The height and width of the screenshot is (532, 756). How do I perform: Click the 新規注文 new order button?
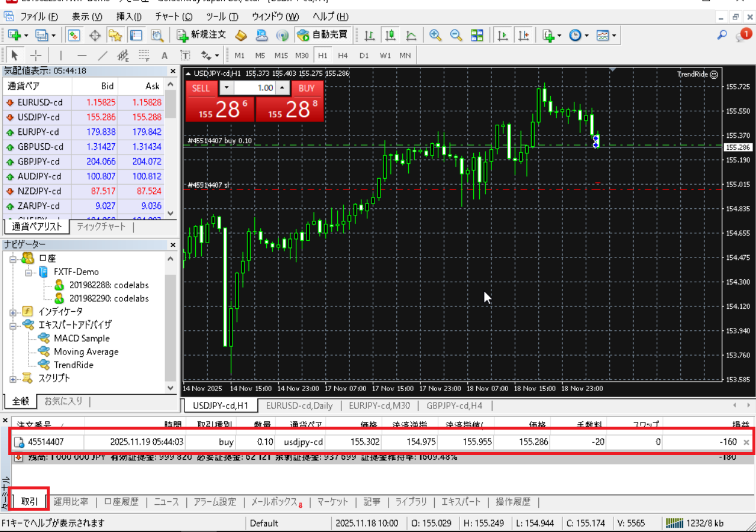[202, 36]
